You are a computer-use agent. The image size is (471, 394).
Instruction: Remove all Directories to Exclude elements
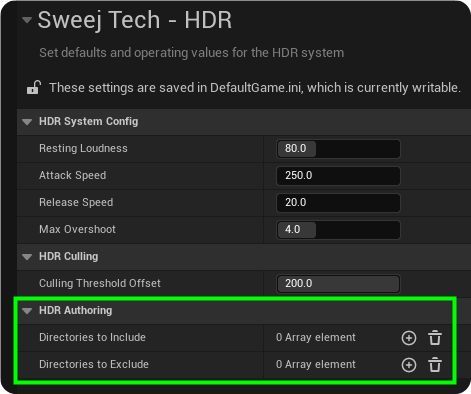click(x=435, y=365)
